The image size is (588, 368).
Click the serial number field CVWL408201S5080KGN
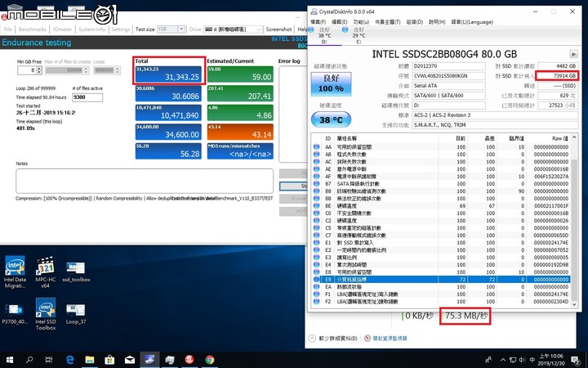(448, 76)
